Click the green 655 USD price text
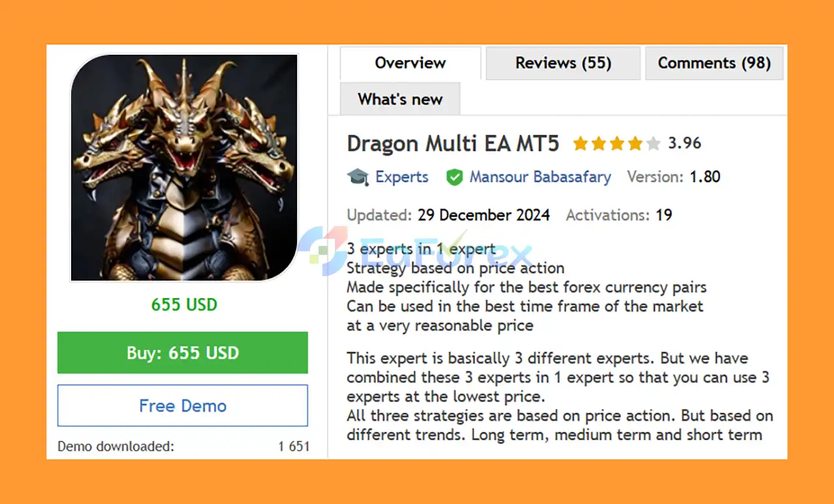The width and height of the screenshot is (834, 504). (x=184, y=305)
